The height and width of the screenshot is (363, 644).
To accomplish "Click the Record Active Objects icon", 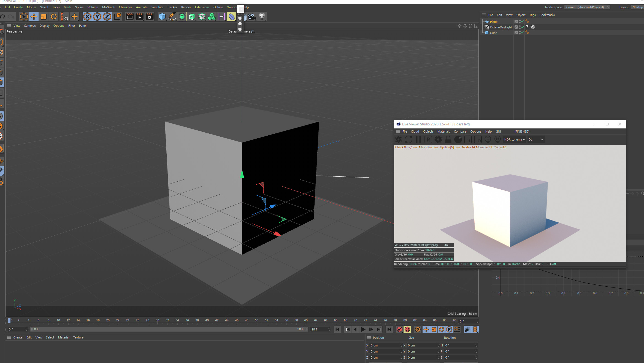I will click(x=399, y=329).
